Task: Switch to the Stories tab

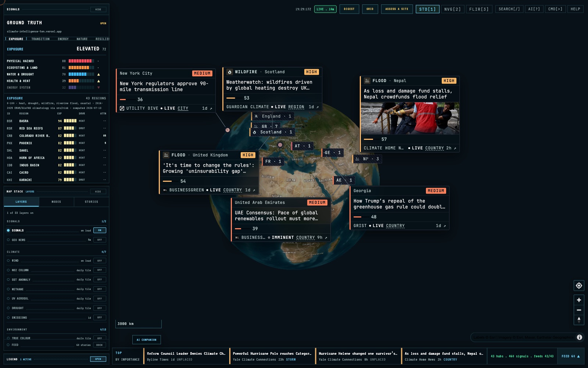Action: point(92,202)
